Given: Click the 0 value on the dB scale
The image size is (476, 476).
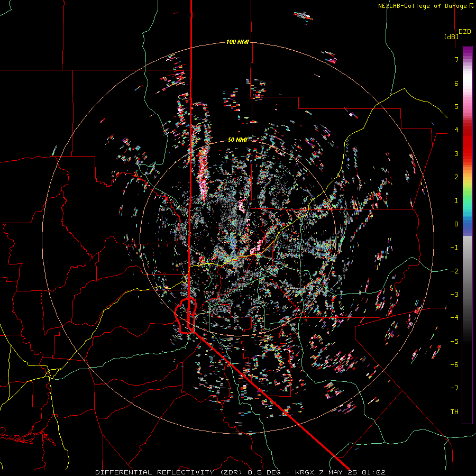Looking at the screenshot, I should pos(456,224).
